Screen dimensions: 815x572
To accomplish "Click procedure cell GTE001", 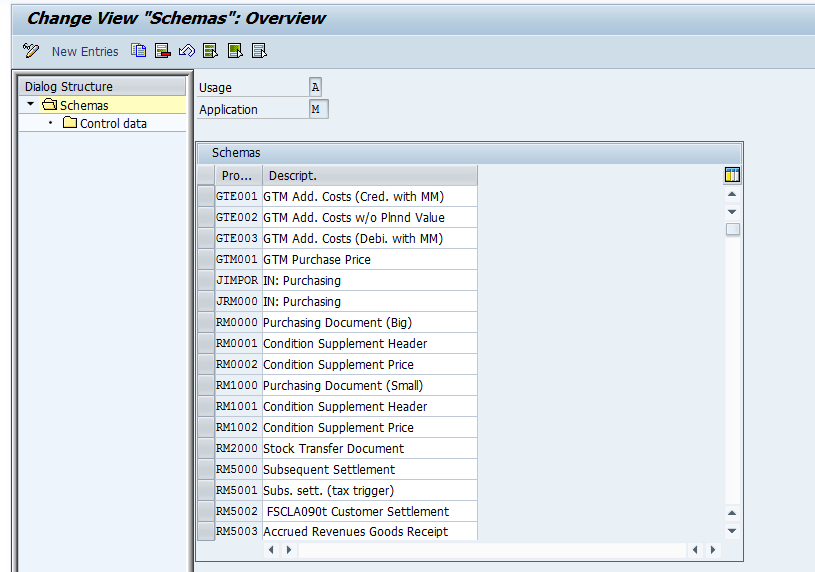I will (x=238, y=197).
